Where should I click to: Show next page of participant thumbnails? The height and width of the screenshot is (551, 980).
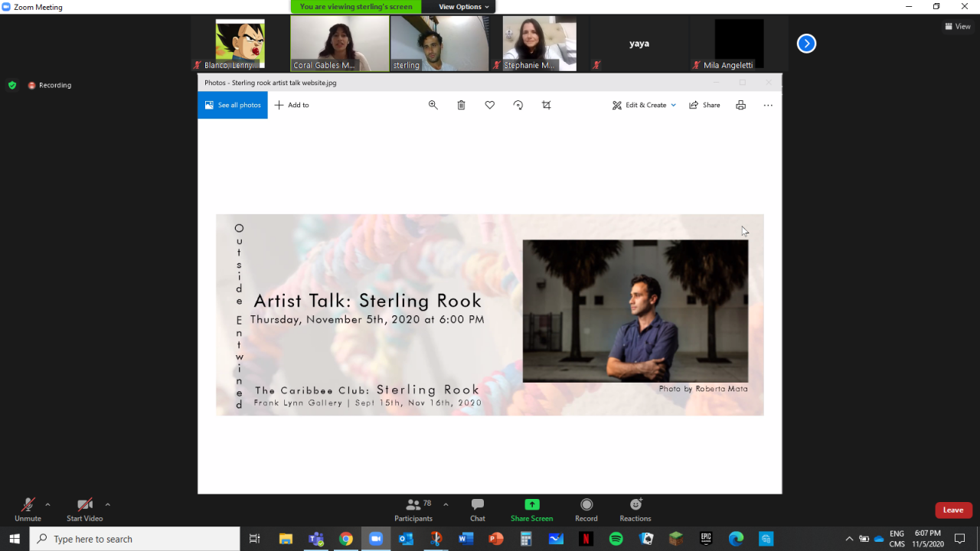[806, 44]
